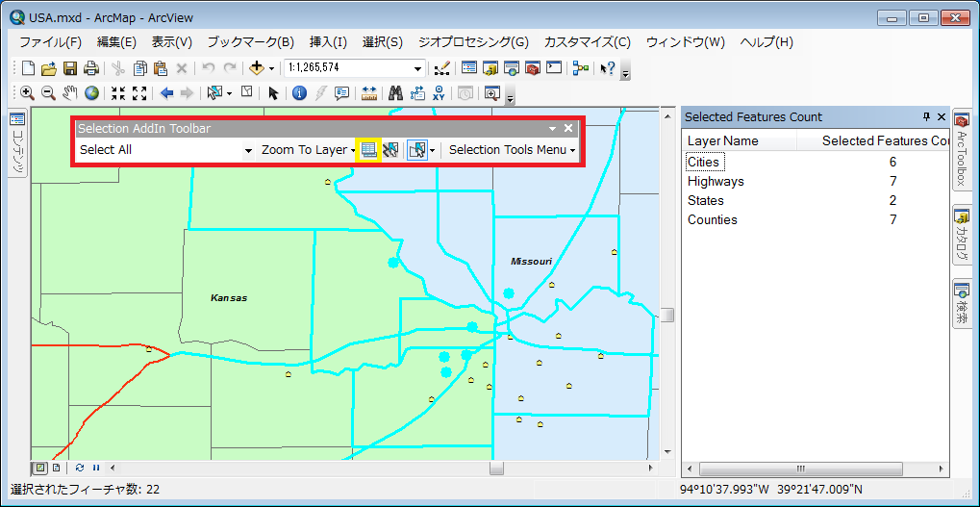980x507 pixels.
Task: Click highlighted Selected Features Count table icon
Action: [x=368, y=150]
